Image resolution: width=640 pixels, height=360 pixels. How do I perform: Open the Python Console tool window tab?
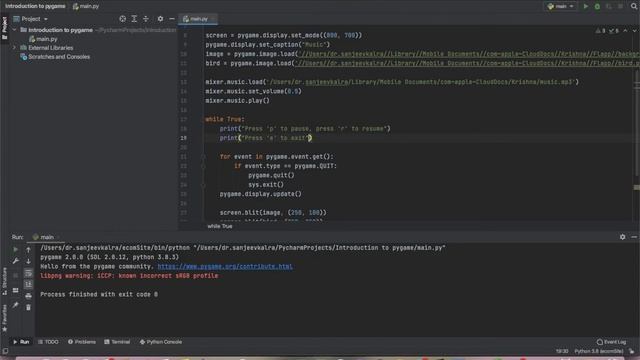(x=161, y=342)
